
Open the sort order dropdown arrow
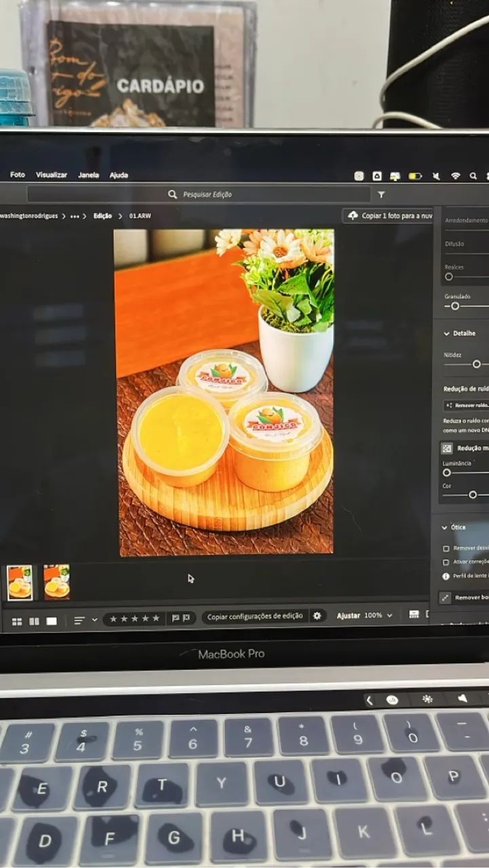pyautogui.click(x=94, y=620)
